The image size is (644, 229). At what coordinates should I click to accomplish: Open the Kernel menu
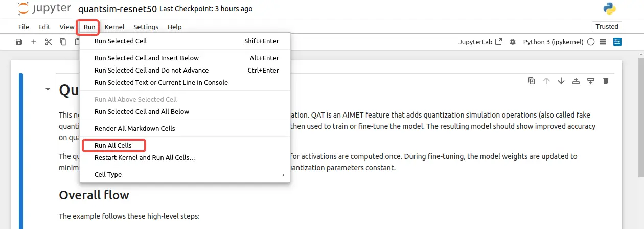click(114, 27)
